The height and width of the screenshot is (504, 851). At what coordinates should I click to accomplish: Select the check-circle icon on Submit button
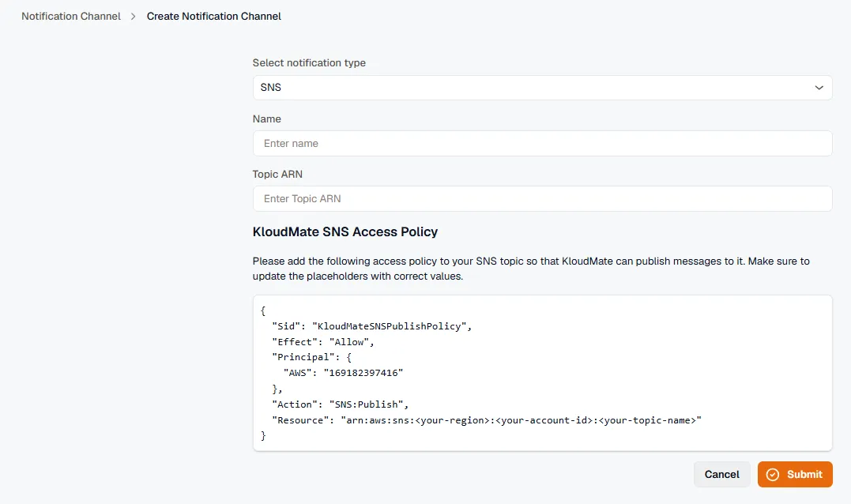[x=773, y=474]
